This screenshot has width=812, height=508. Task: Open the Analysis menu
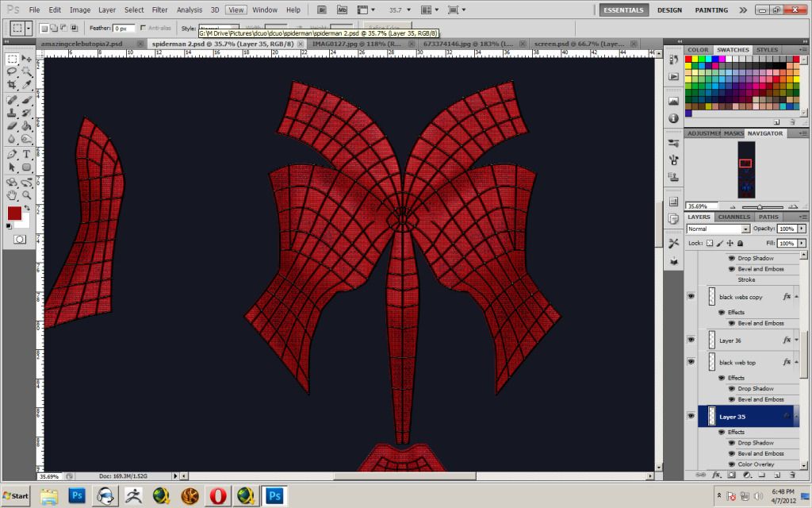point(190,10)
